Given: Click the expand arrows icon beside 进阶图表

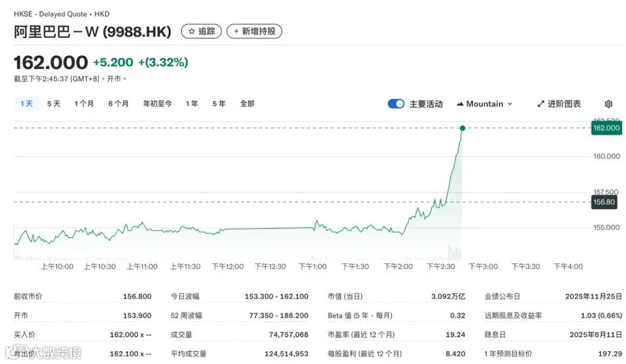Looking at the screenshot, I should [x=541, y=104].
